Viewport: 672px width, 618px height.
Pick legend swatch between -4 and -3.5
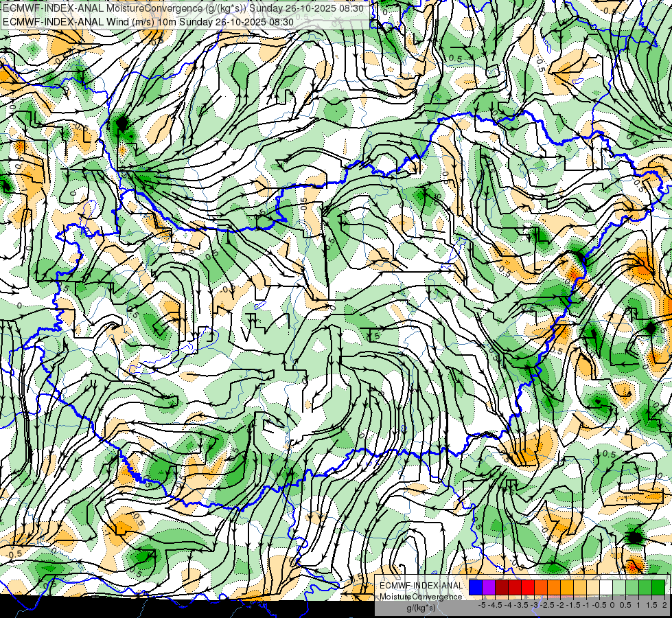pos(515,587)
